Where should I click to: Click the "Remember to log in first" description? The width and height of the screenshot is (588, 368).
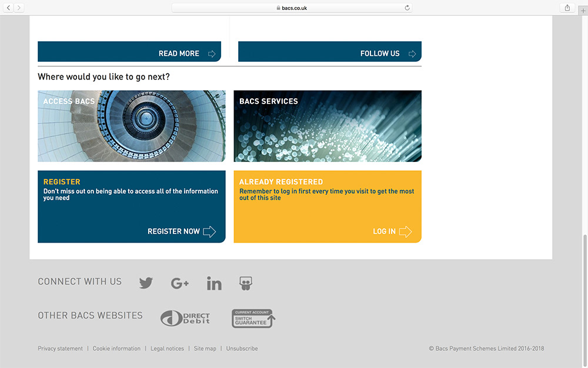(x=326, y=194)
